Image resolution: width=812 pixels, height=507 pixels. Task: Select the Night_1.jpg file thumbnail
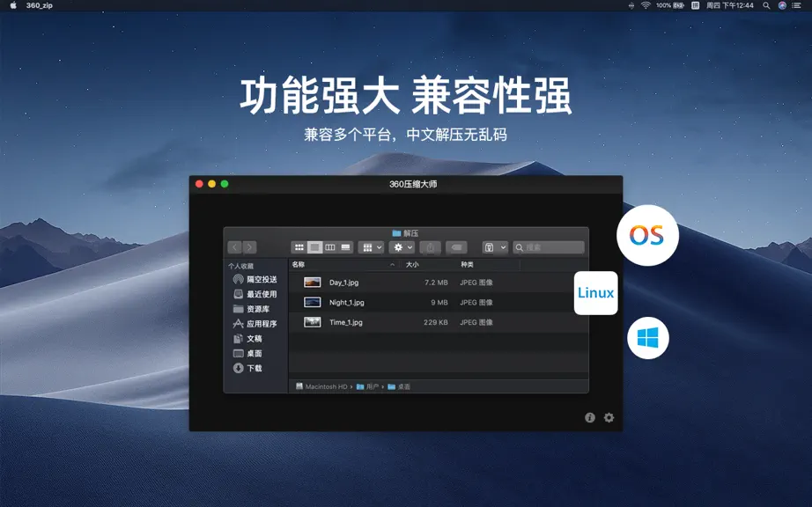point(313,302)
